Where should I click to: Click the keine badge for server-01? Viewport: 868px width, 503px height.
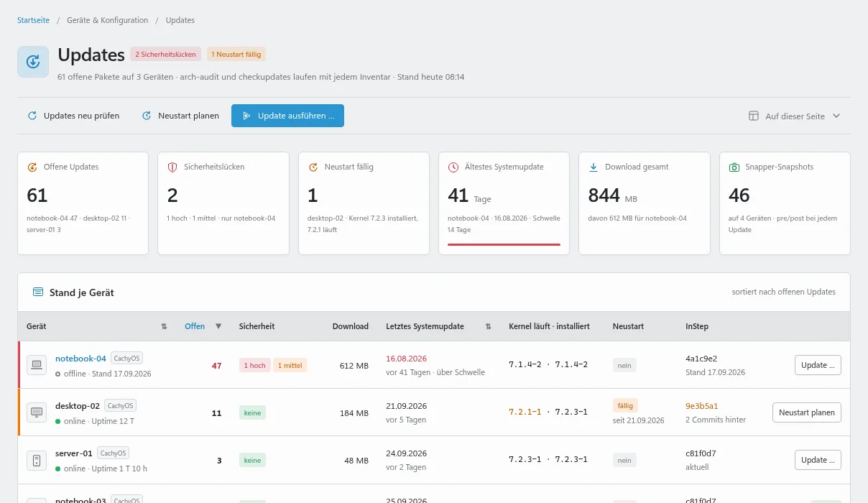[x=252, y=460]
